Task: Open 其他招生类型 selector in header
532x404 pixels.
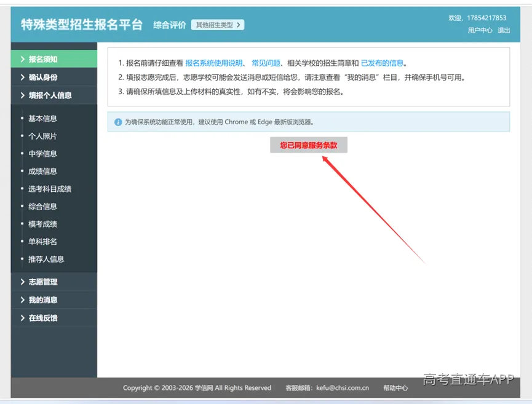Action: 218,25
